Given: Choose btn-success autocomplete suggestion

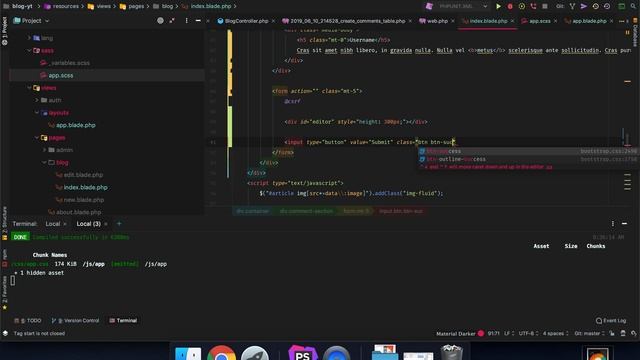Looking at the screenshot, I should tap(528, 151).
